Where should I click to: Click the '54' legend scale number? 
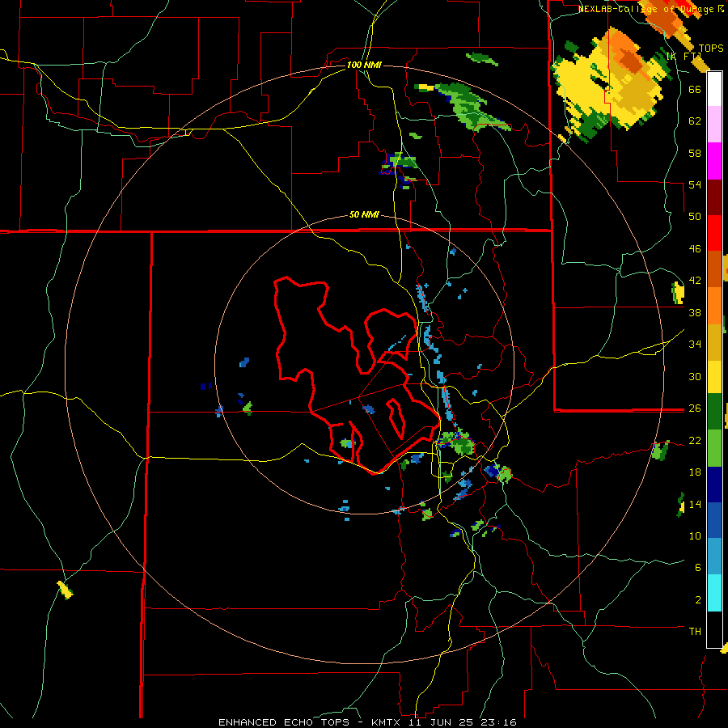pos(695,184)
